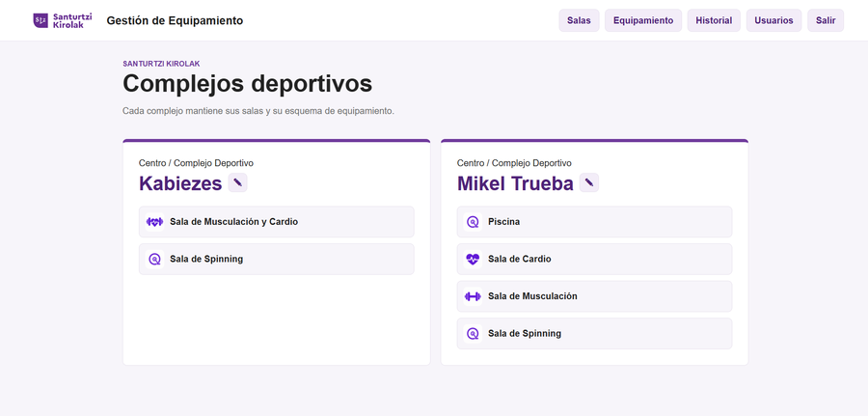Click the Piscina room icon
Image resolution: width=868 pixels, height=416 pixels.
tap(473, 222)
